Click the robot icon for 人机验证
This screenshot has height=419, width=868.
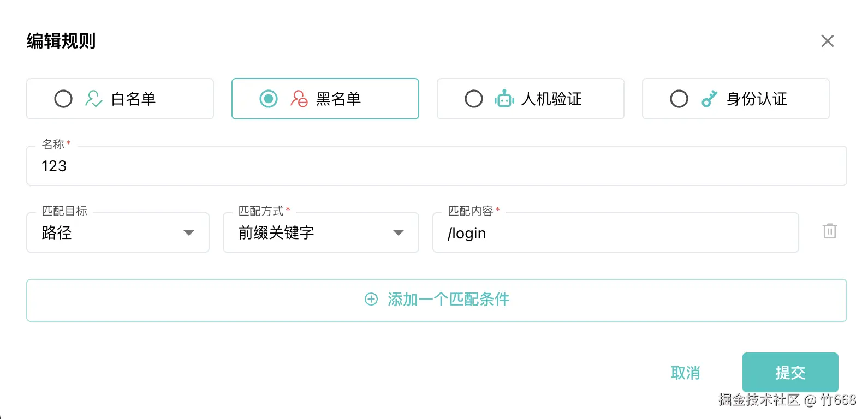(x=504, y=99)
